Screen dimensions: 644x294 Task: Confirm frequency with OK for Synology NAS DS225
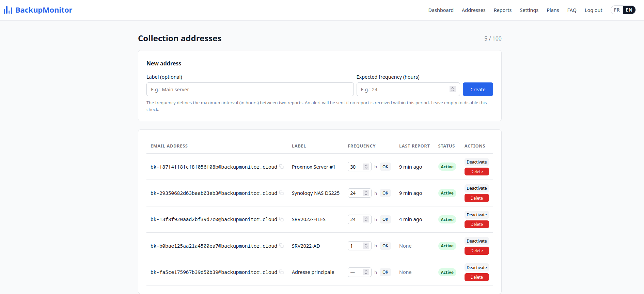(385, 193)
